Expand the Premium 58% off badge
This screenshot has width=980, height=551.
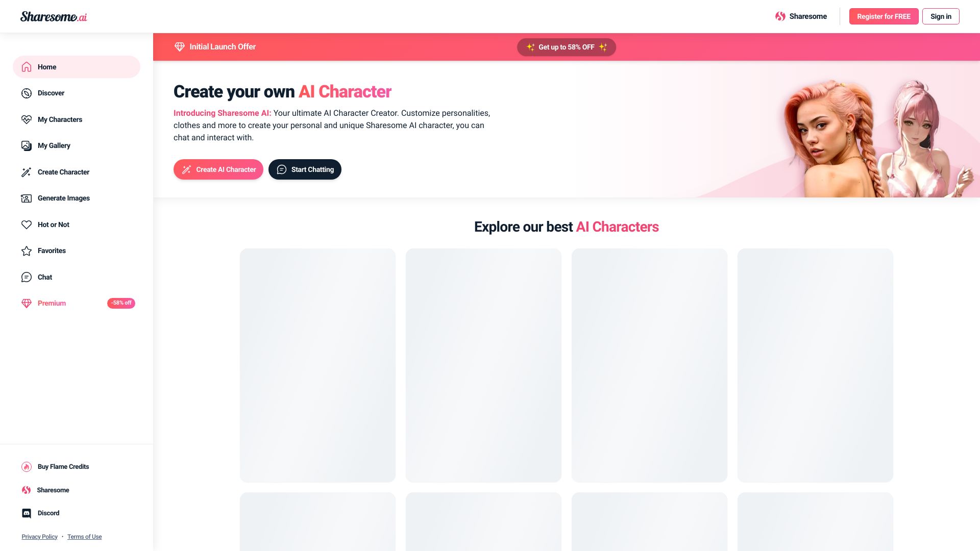click(x=121, y=303)
